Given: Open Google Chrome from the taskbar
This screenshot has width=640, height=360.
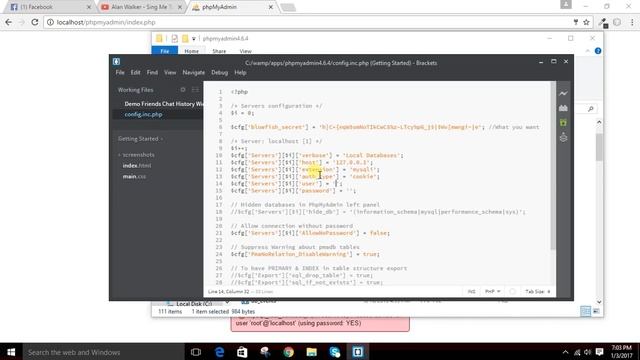Looking at the screenshot, I should pyautogui.click(x=289, y=352).
